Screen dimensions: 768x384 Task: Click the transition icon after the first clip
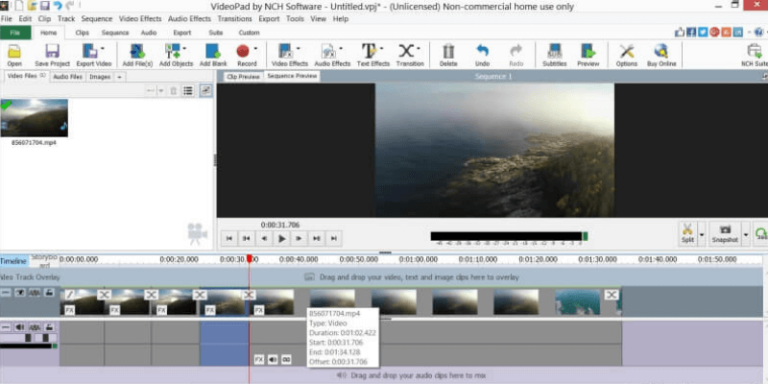(104, 294)
